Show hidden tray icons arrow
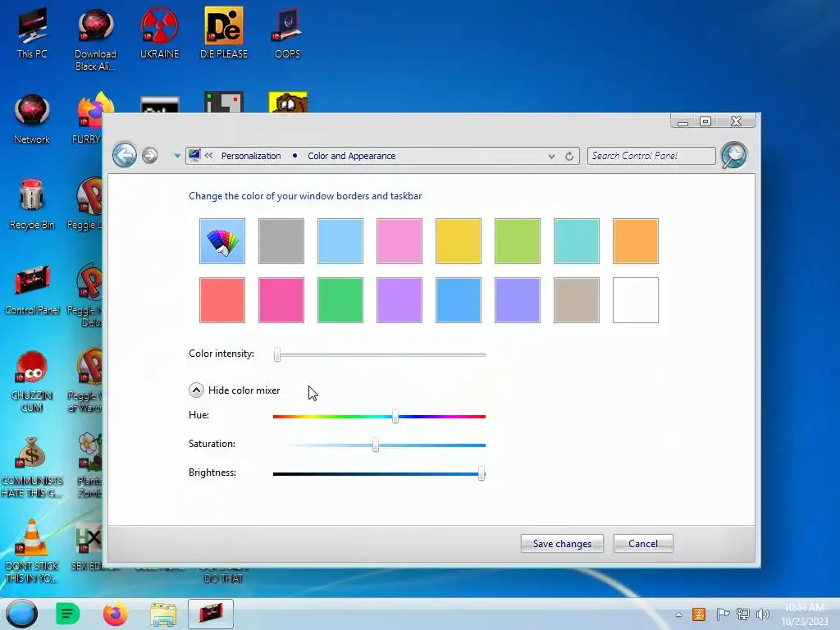This screenshot has height=630, width=840. pyautogui.click(x=678, y=614)
